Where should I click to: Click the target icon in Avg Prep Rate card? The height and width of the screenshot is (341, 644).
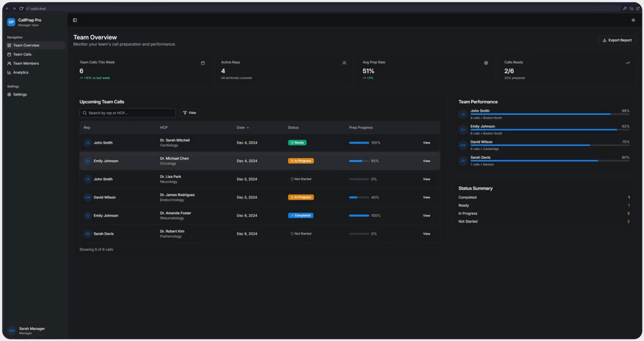point(486,63)
